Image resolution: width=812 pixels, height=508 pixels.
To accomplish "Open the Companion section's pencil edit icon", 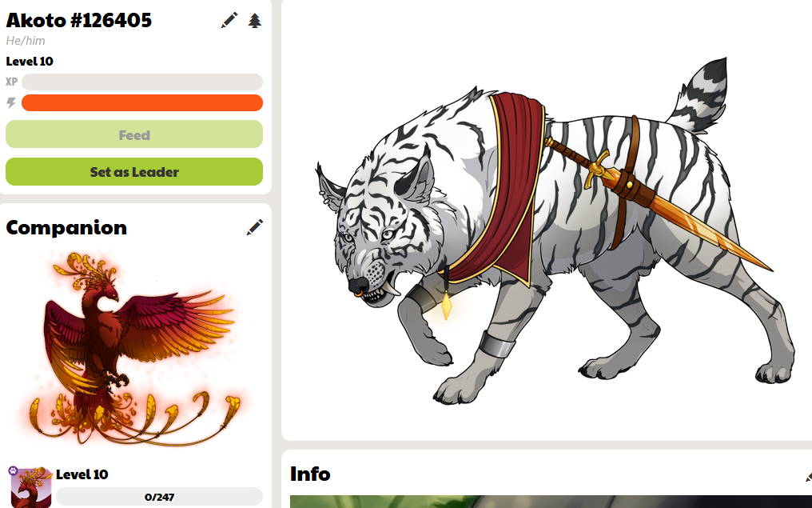I will click(x=254, y=227).
